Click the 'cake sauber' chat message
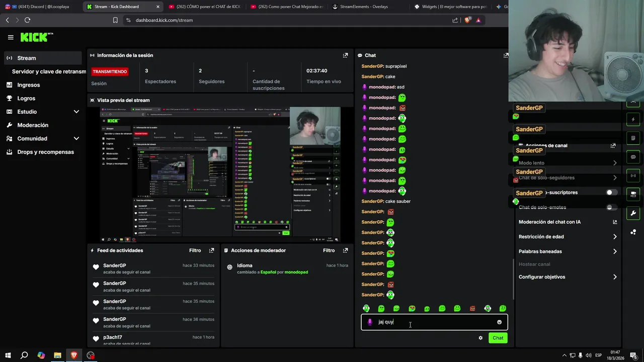Screen dimensions: 644x362 386,201
